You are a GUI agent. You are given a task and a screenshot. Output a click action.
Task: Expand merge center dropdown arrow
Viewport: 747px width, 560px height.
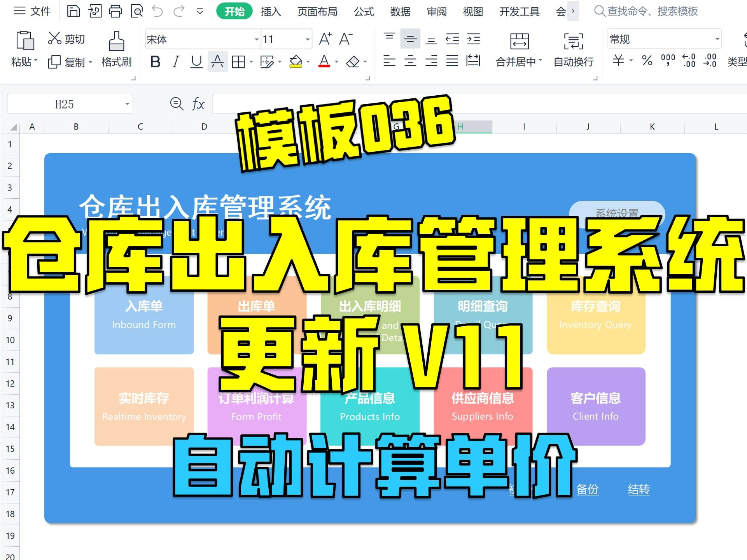tap(540, 60)
